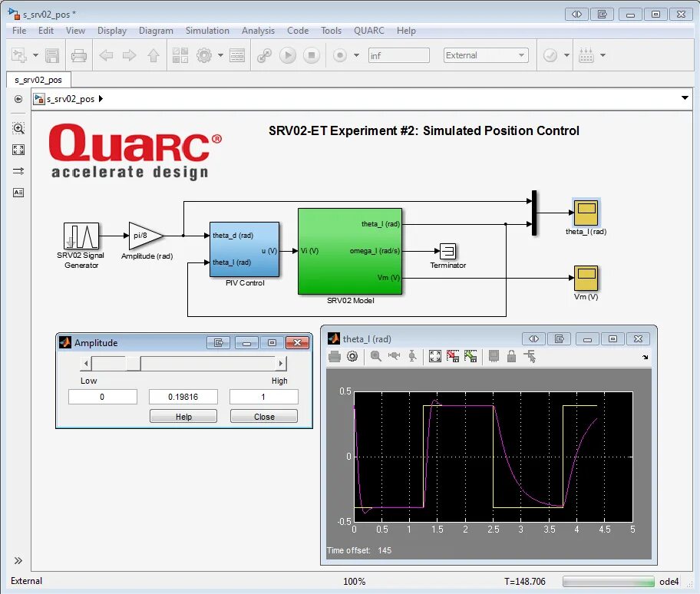The height and width of the screenshot is (594, 700).
Task: Open the Model Explorer icon
Action: coord(237,55)
